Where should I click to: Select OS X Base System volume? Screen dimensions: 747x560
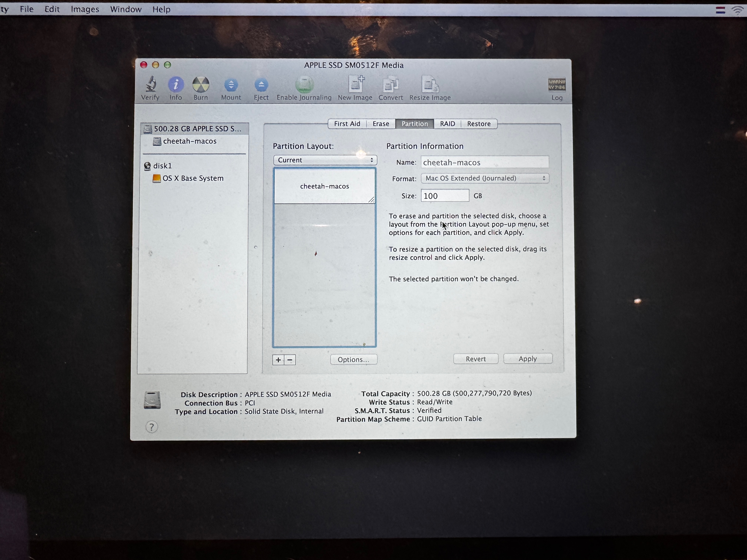click(x=193, y=178)
